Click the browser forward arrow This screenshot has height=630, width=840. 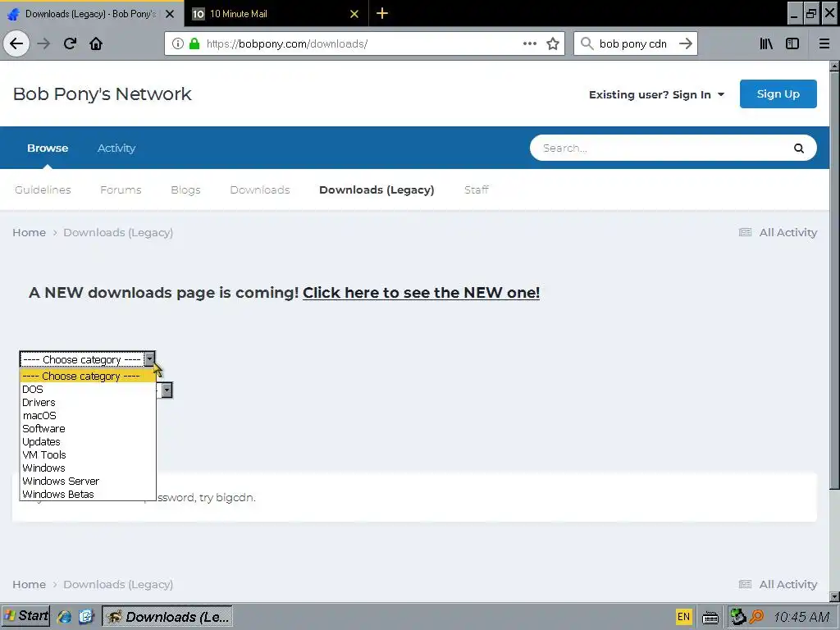(x=43, y=43)
